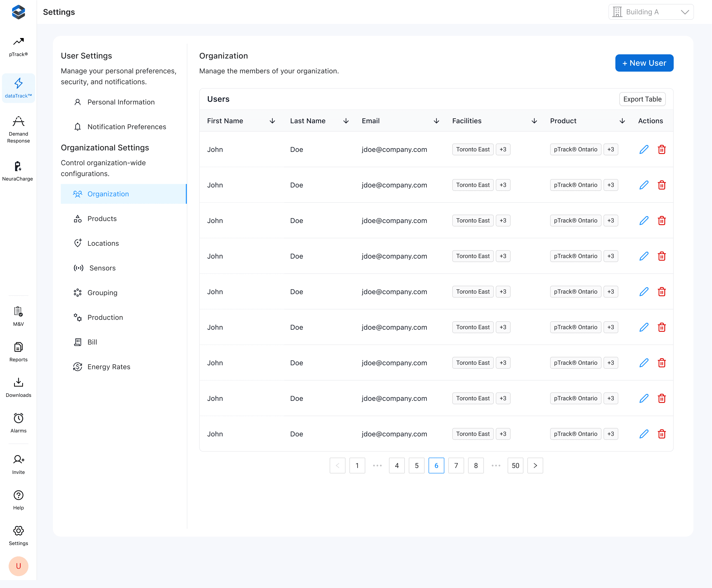The width and height of the screenshot is (712, 588).
Task: Click the Export Table button
Action: point(642,99)
